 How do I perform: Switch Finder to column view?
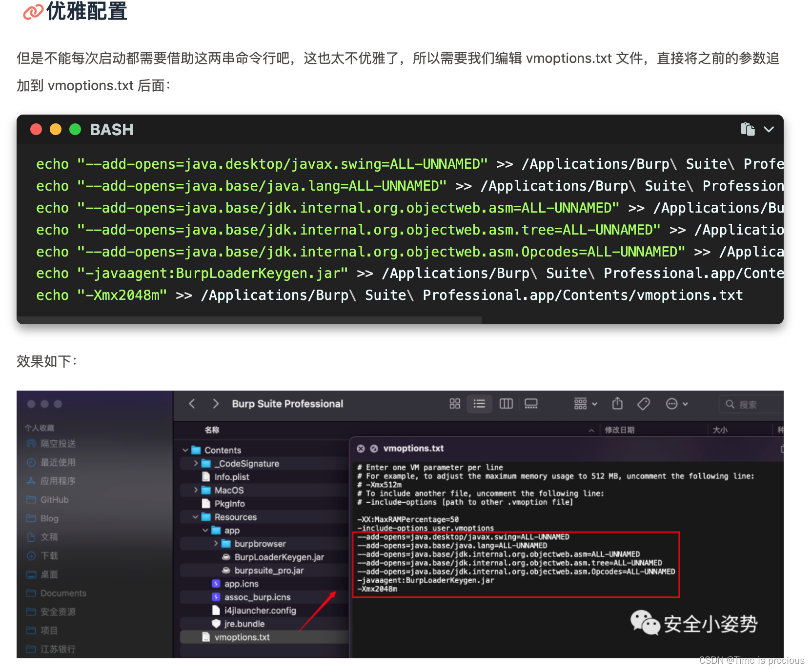[506, 404]
